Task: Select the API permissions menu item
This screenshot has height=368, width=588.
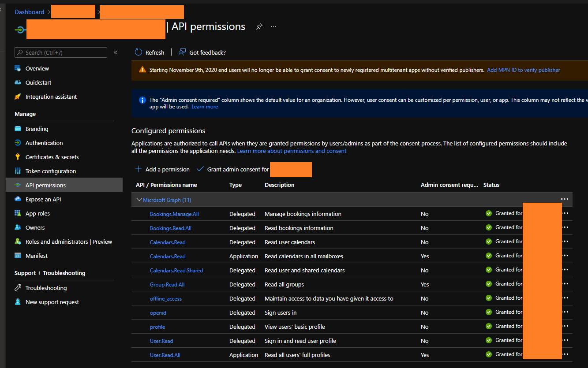Action: click(64, 185)
